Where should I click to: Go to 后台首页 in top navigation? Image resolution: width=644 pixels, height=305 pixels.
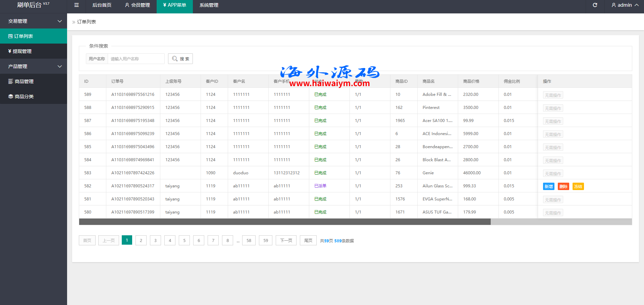[102, 5]
